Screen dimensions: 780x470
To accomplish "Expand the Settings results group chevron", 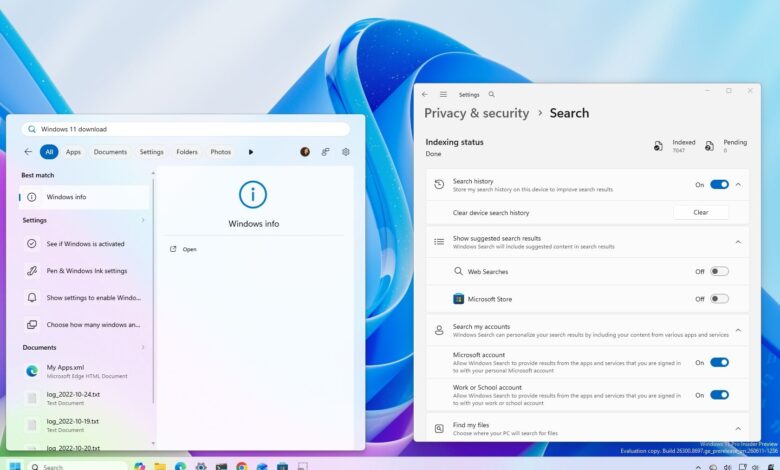I will click(143, 220).
